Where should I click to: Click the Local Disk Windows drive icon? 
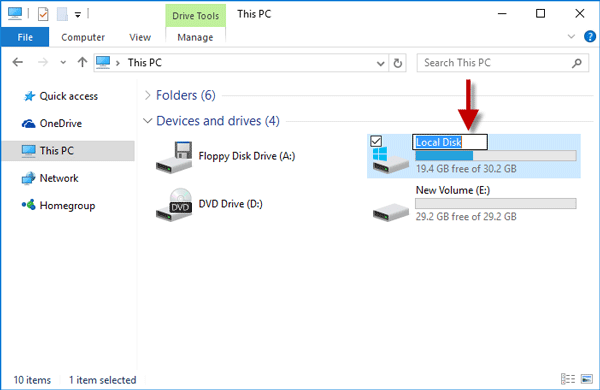391,161
